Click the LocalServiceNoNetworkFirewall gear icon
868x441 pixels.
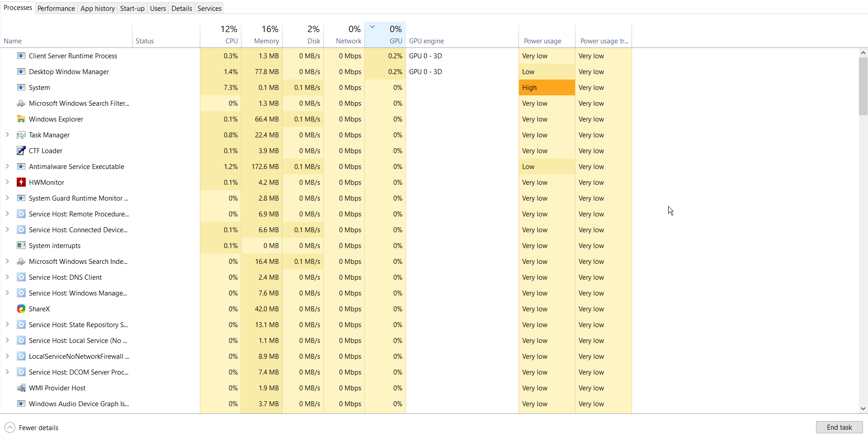(x=21, y=357)
